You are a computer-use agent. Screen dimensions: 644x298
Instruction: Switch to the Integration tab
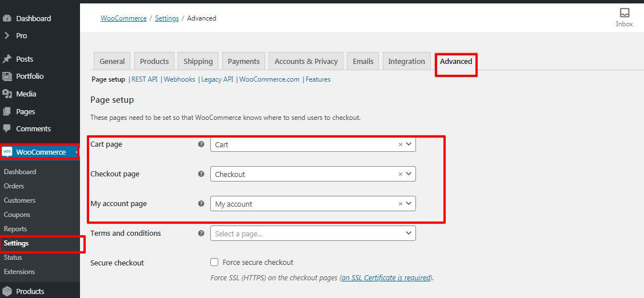[x=407, y=61]
